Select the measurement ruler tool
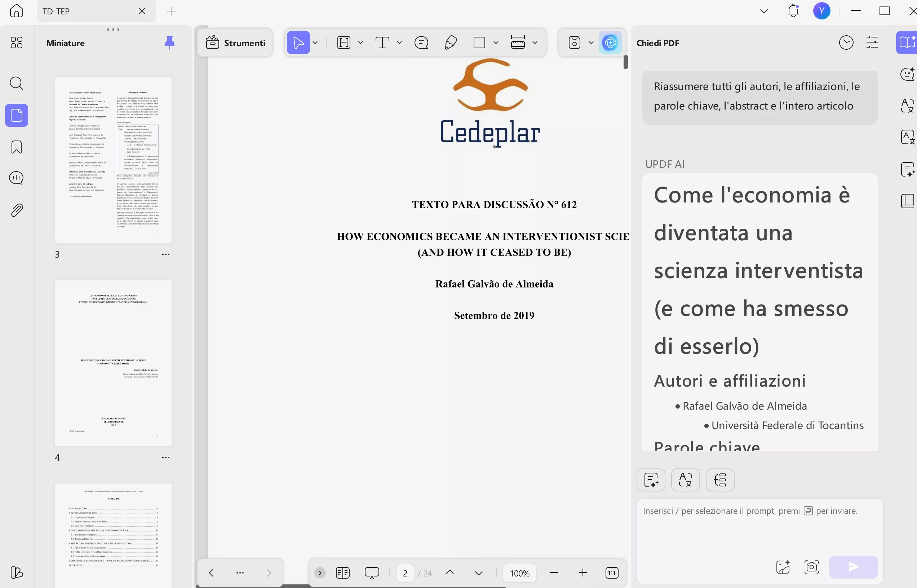This screenshot has width=917, height=588. 518,43
